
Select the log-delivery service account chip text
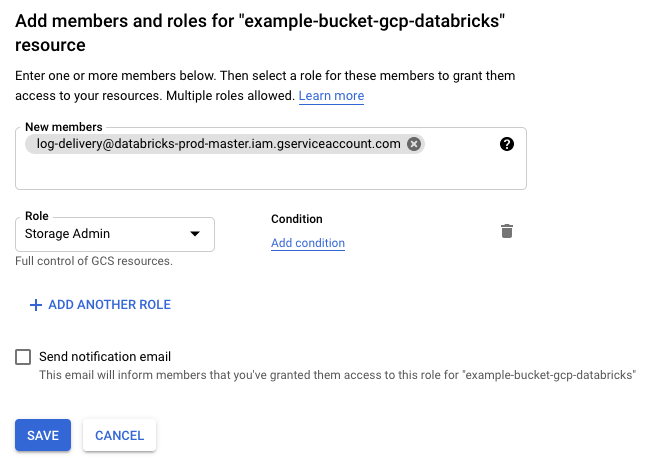218,144
